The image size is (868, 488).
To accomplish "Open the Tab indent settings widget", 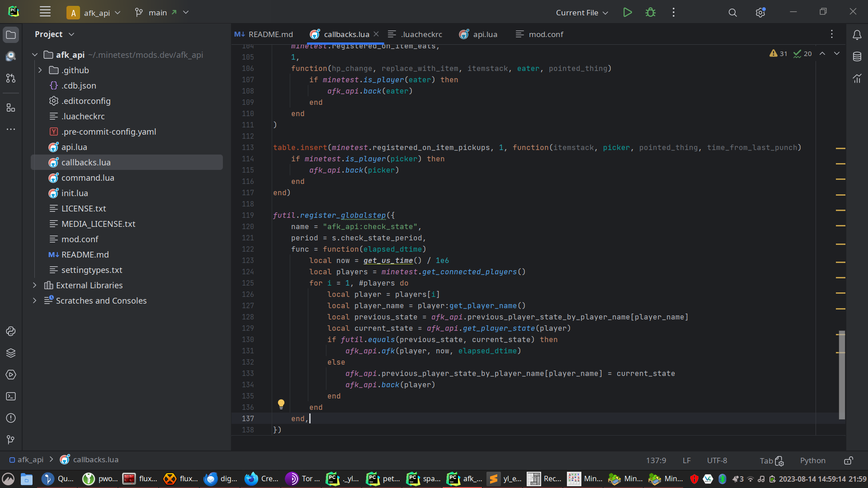I will click(771, 460).
